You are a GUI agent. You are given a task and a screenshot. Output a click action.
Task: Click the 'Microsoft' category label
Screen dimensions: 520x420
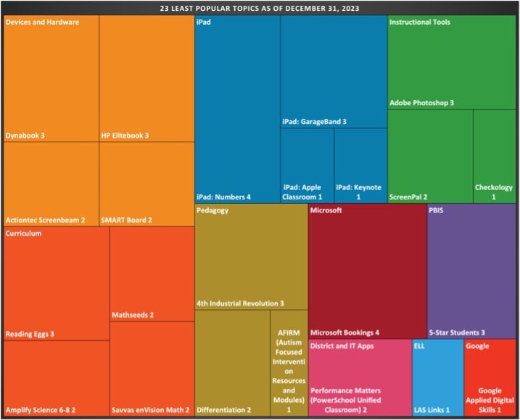pos(326,210)
